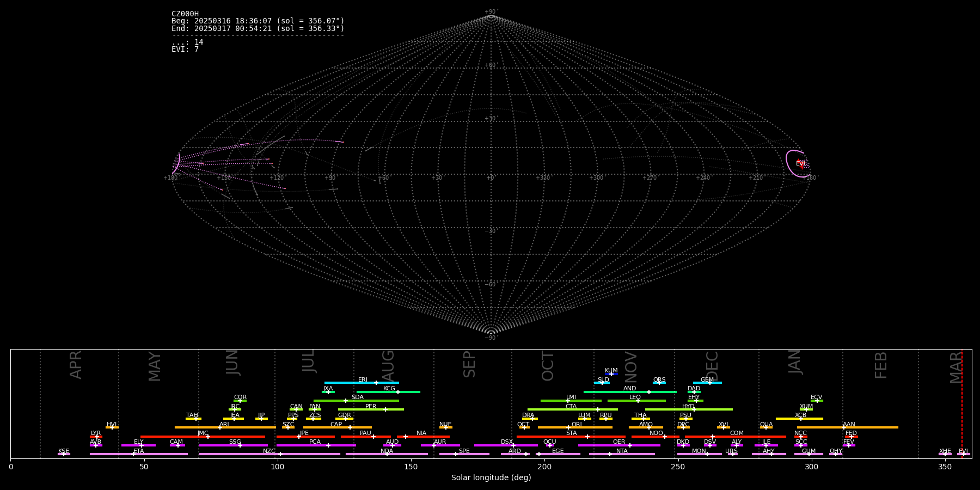Click the DRA shower label
The height and width of the screenshot is (490, 980).
pos(528,415)
